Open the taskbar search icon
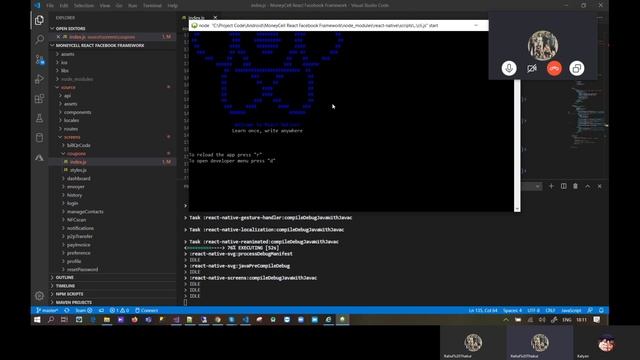The width and height of the screenshot is (640, 360). [51, 320]
